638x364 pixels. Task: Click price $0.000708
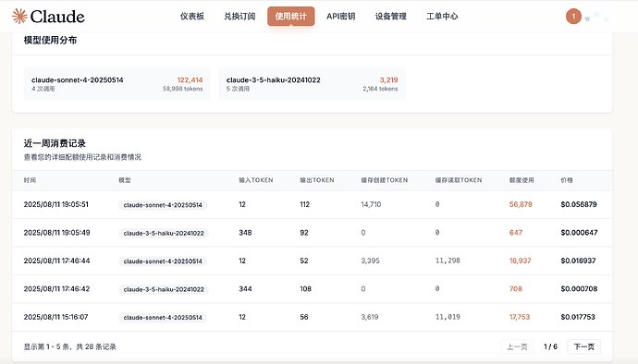tap(579, 289)
